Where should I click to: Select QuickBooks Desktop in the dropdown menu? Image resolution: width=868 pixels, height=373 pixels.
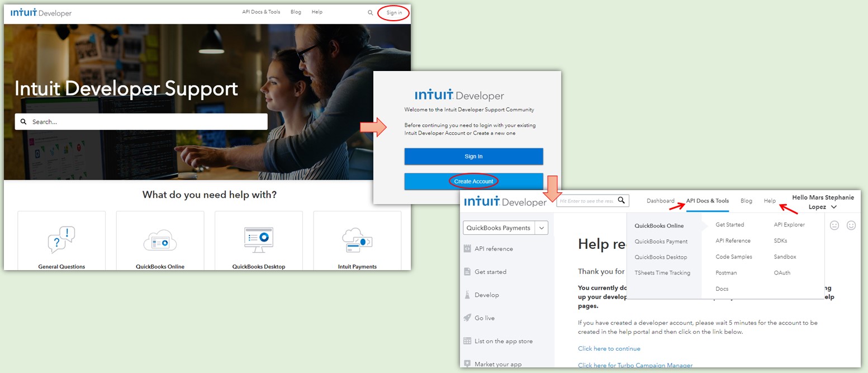click(x=661, y=257)
